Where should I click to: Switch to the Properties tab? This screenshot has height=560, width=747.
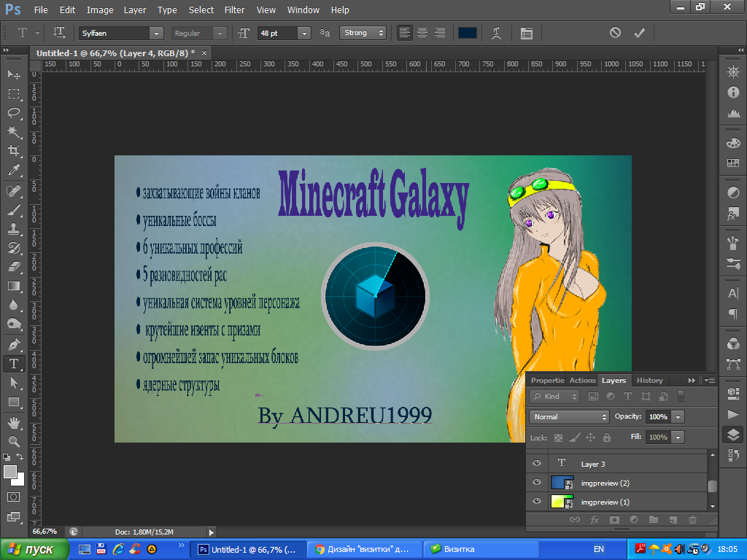tap(547, 381)
